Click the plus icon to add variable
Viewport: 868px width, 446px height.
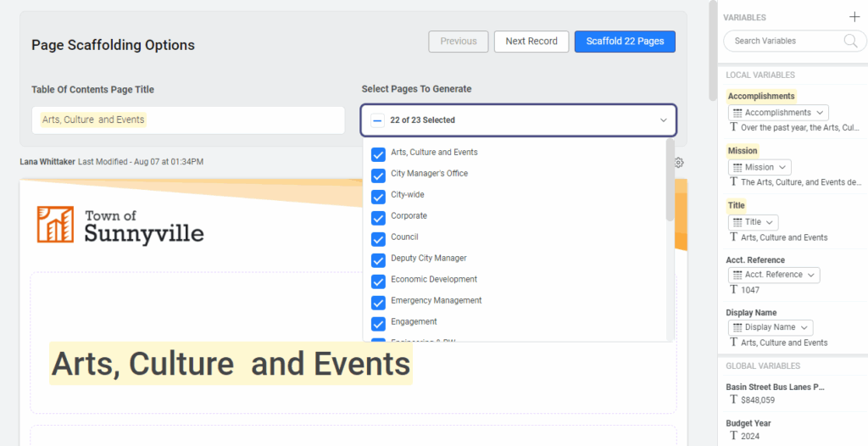pos(854,17)
